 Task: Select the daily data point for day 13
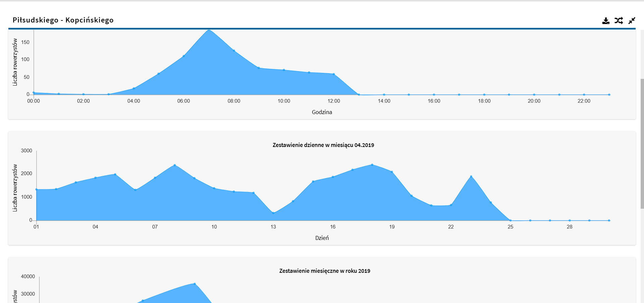pyautogui.click(x=273, y=213)
